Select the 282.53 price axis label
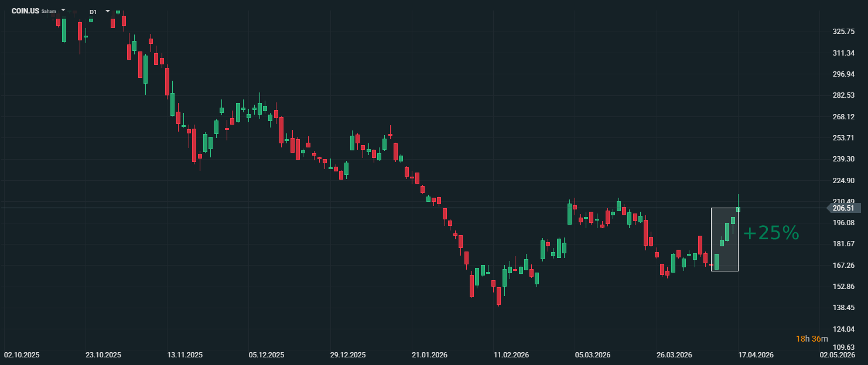868x365 pixels. point(843,95)
